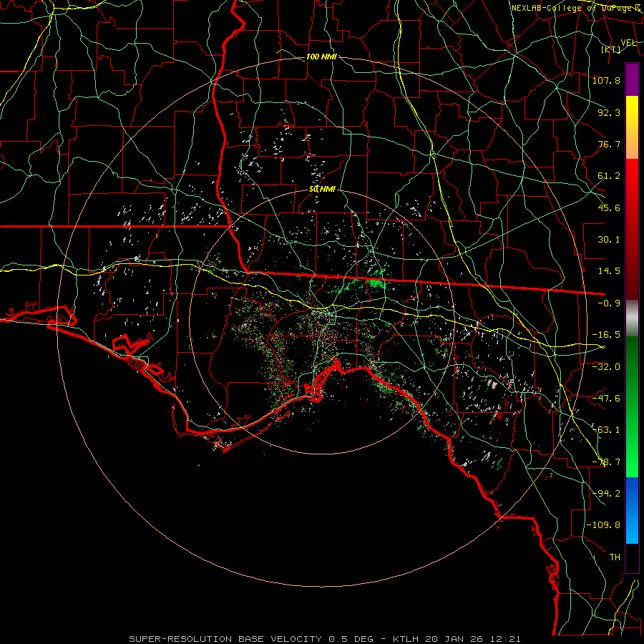
Task: Click the 100 NMI range ring label
Action: pos(321,57)
